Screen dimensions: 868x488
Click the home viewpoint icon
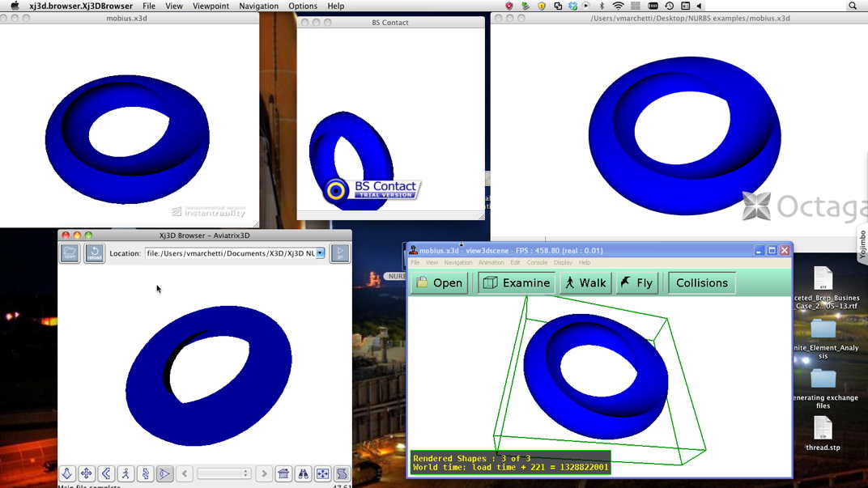pos(283,473)
